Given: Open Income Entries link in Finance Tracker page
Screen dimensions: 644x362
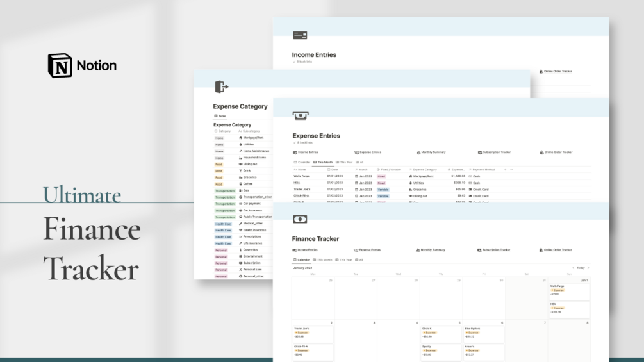Looking at the screenshot, I should pos(305,249).
